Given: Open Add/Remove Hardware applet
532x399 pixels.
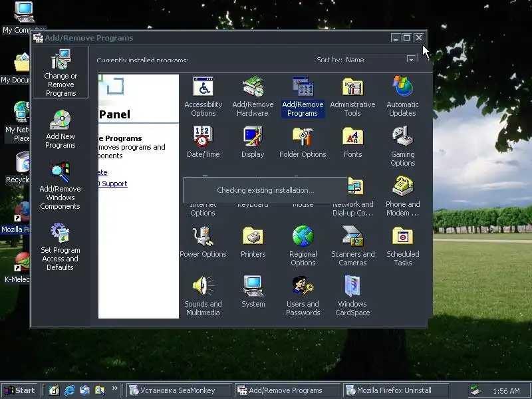Looking at the screenshot, I should (x=253, y=96).
